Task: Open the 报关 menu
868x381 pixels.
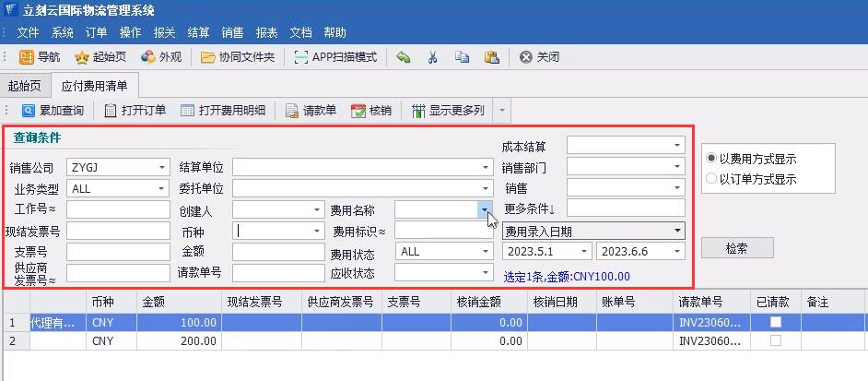Action: 164,32
